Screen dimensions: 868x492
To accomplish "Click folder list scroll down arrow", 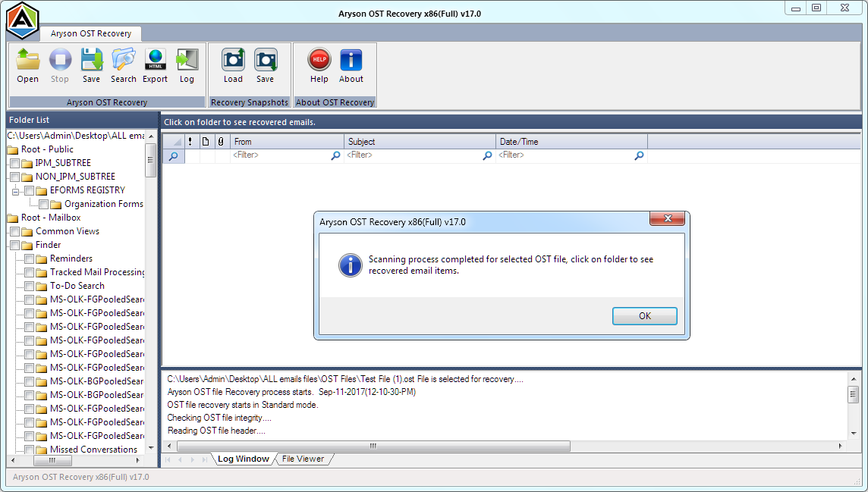I will pyautogui.click(x=151, y=448).
